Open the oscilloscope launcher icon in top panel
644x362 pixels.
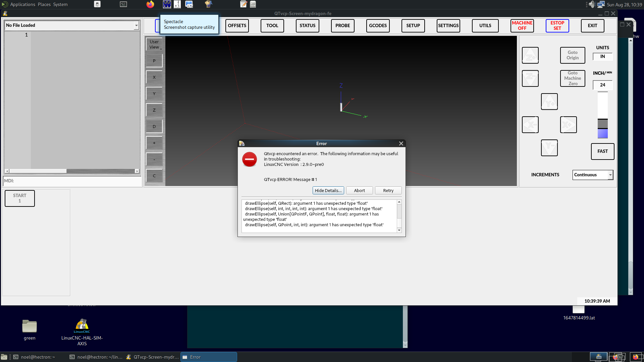(167, 4)
